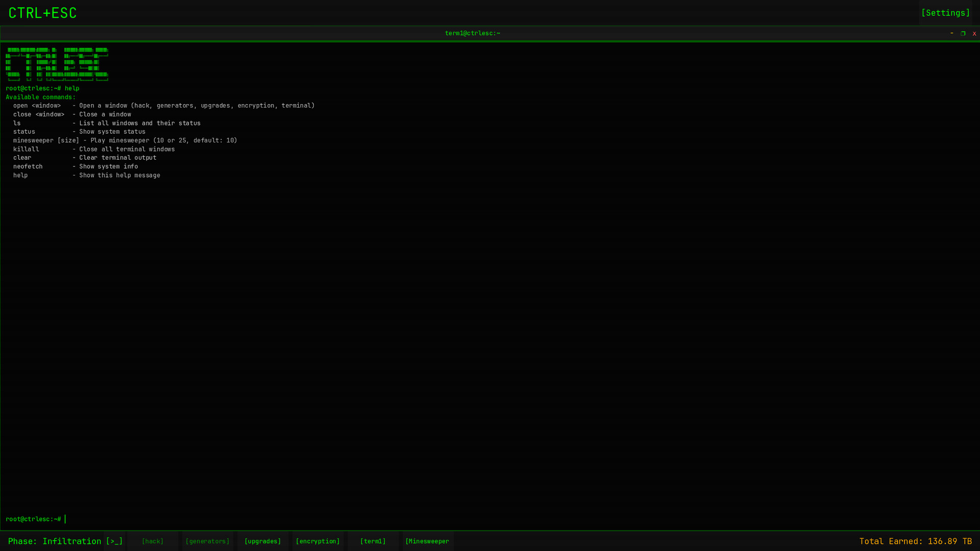This screenshot has width=980, height=551.
Task: Open the [encryption] window from the taskbar
Action: 317,541
